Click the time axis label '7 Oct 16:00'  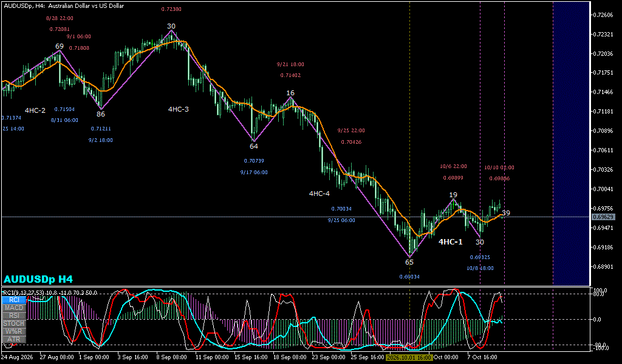[482, 357]
